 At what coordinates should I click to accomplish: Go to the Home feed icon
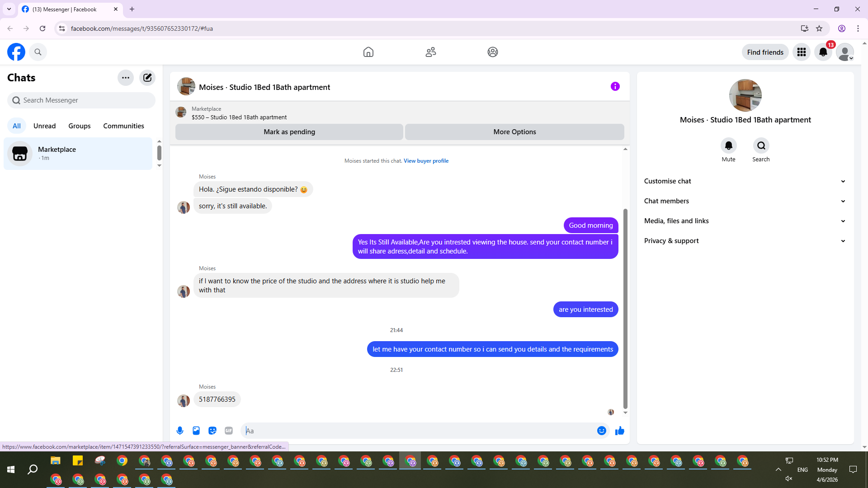(368, 52)
